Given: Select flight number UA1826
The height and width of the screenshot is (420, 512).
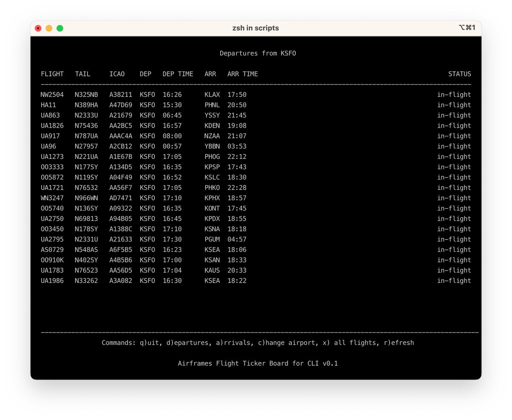Looking at the screenshot, I should click(52, 125).
